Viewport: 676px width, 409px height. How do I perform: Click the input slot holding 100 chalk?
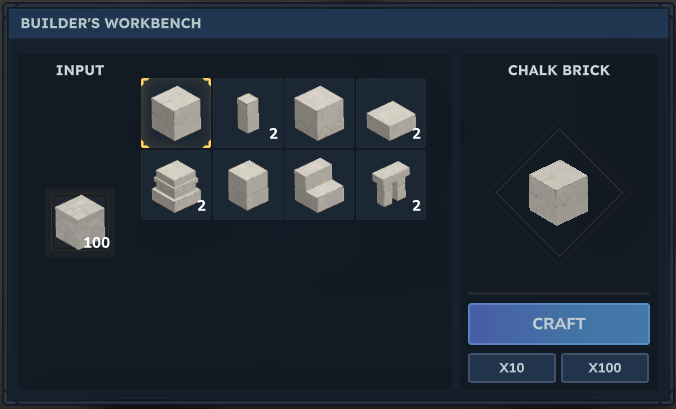tap(80, 221)
